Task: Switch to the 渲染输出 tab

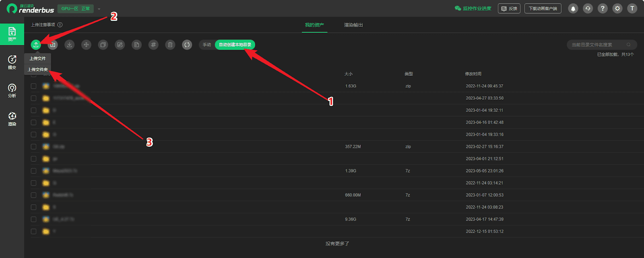Action: pyautogui.click(x=353, y=25)
